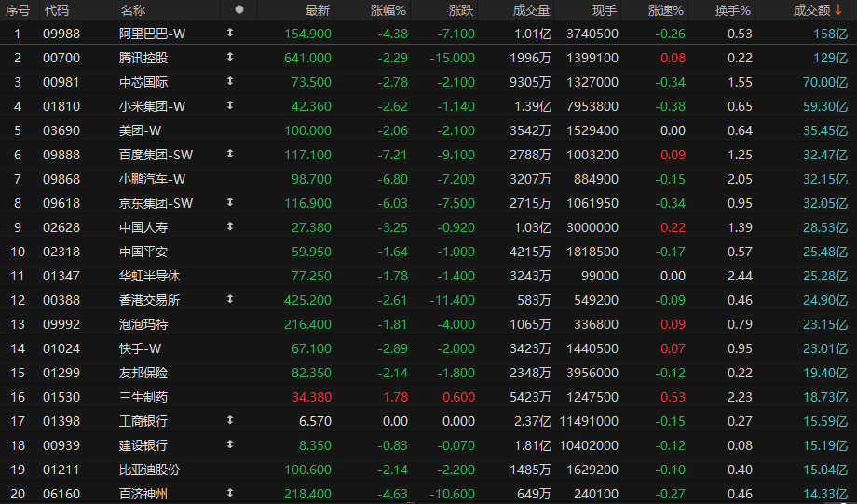Click the up-down marker icon for 建设银行
The width and height of the screenshot is (857, 504).
point(230,444)
